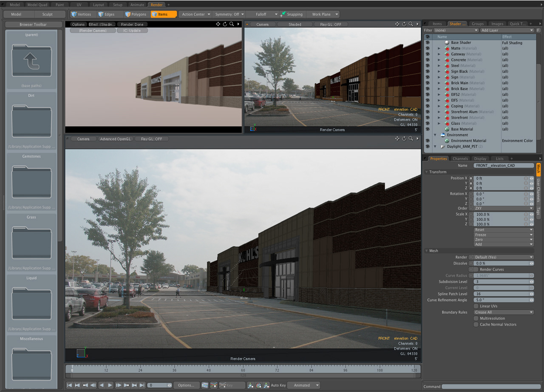Go to last frame in transport controls
Viewport: 544px width, 392px height.
[142, 385]
